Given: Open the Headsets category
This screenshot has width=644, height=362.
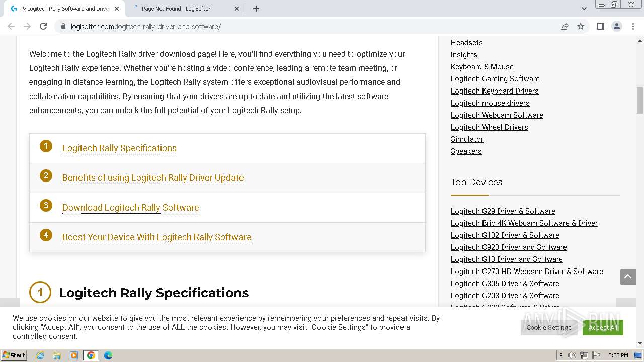Looking at the screenshot, I should coord(466,43).
